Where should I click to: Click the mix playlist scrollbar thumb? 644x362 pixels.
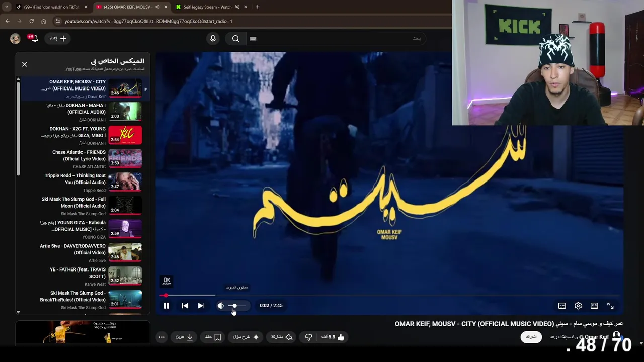click(18, 128)
